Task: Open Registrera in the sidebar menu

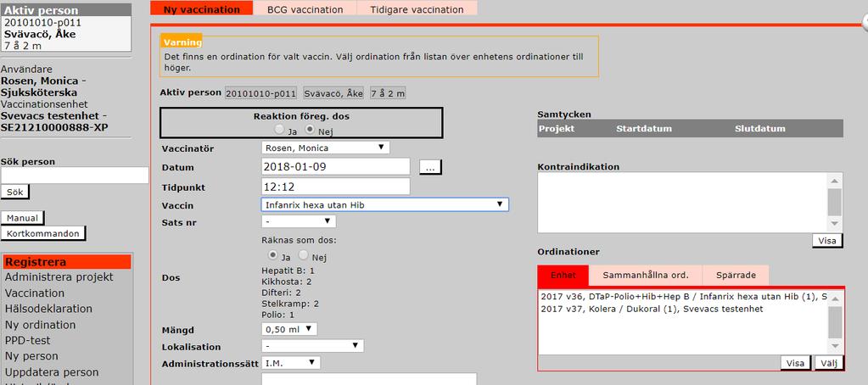Action: click(x=68, y=262)
